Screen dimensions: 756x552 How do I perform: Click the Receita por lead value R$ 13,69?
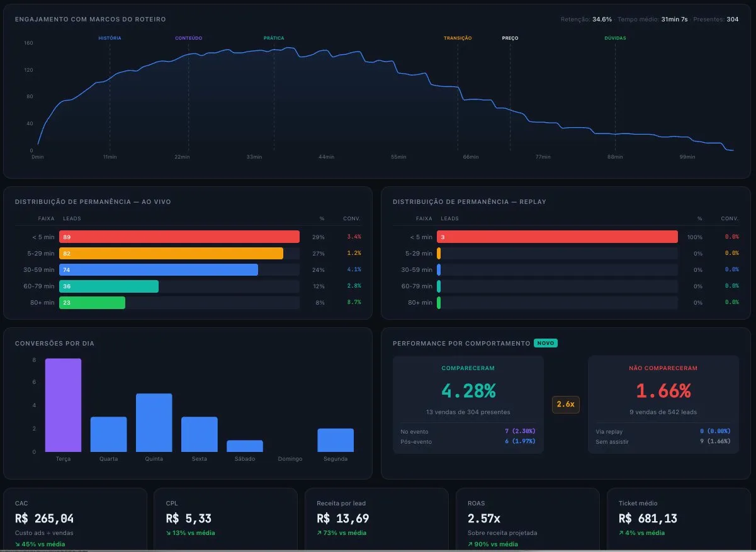[343, 519]
